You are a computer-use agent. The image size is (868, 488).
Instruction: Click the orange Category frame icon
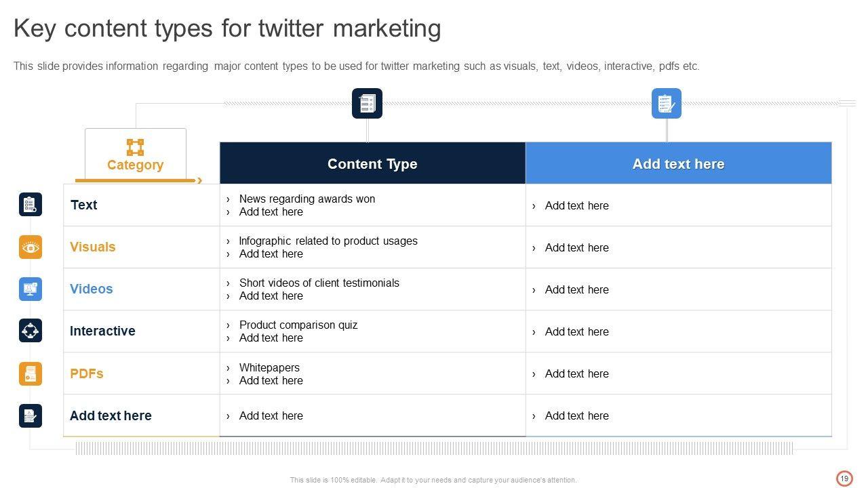[x=135, y=147]
